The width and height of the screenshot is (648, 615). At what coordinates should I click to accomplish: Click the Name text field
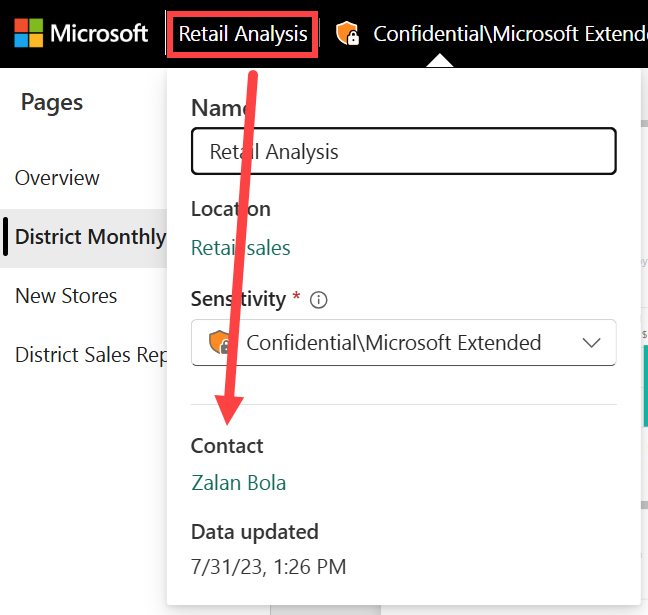(403, 152)
